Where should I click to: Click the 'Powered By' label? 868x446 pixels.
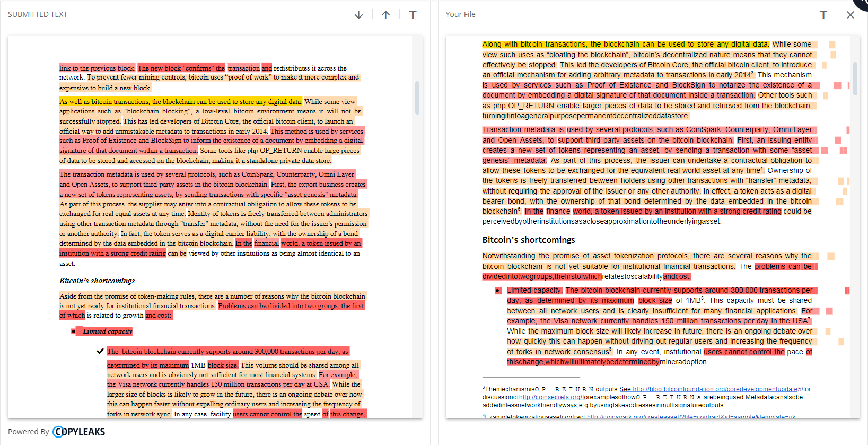[29, 432]
